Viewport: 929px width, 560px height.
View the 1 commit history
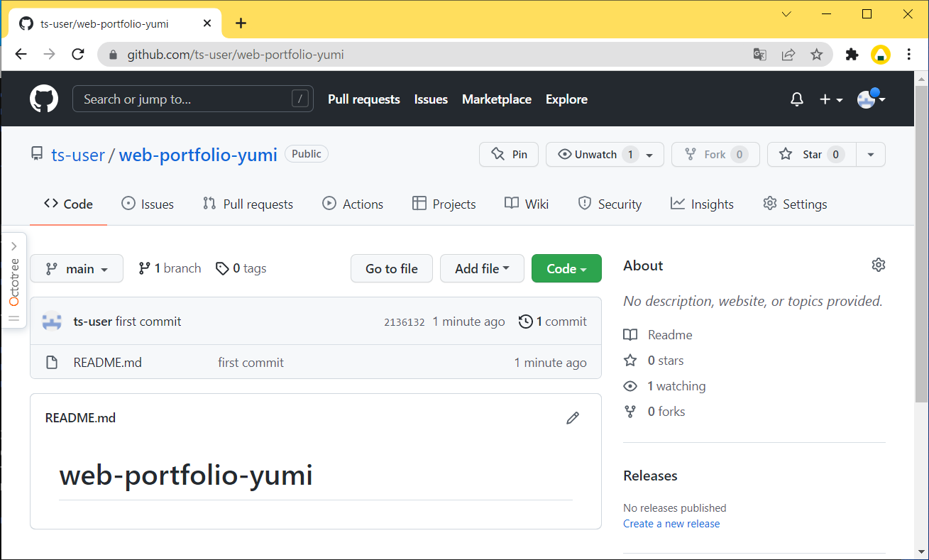[553, 322]
